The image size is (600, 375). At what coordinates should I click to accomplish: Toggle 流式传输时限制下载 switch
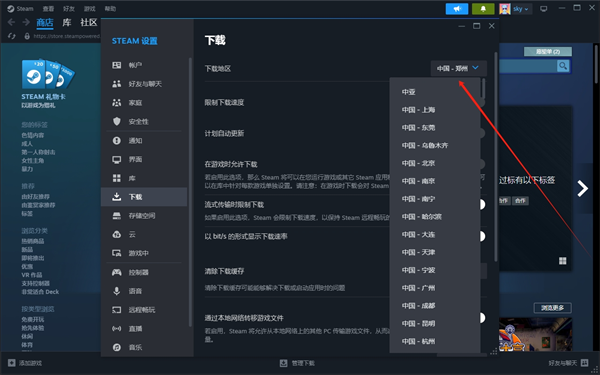pos(481,204)
